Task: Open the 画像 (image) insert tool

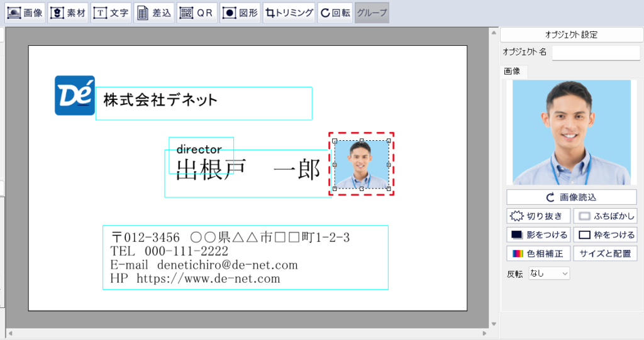Action: 25,13
